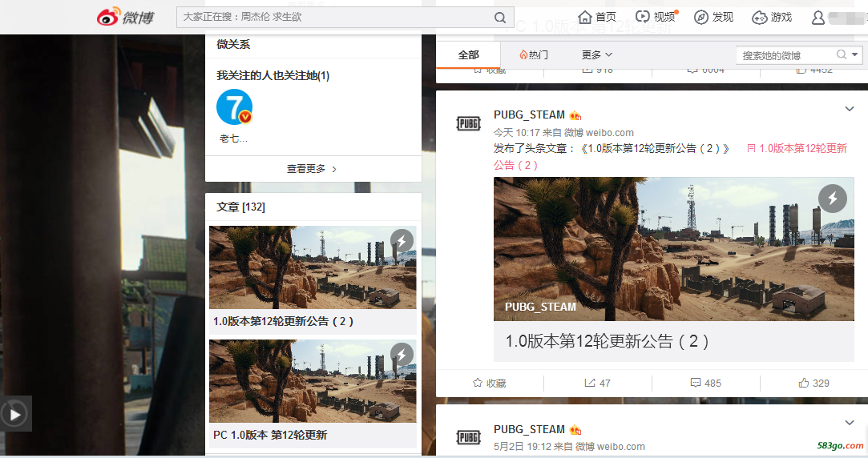The width and height of the screenshot is (868, 458).
Task: Click 查看更多 in 微关系 panel
Action: [312, 169]
